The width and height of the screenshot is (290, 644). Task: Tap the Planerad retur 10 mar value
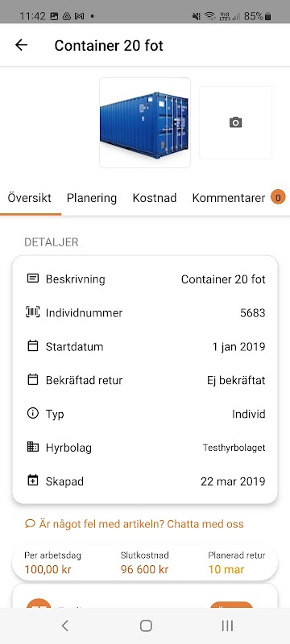[226, 570]
